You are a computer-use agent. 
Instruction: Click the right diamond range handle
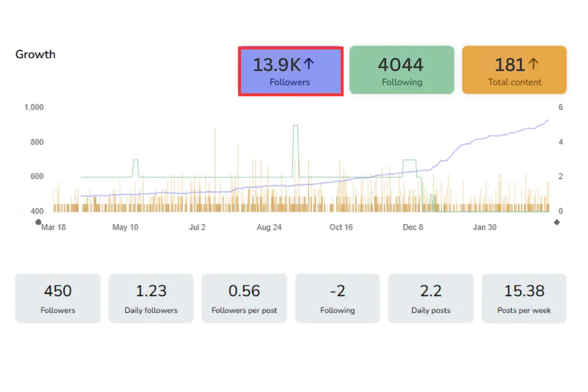557,222
